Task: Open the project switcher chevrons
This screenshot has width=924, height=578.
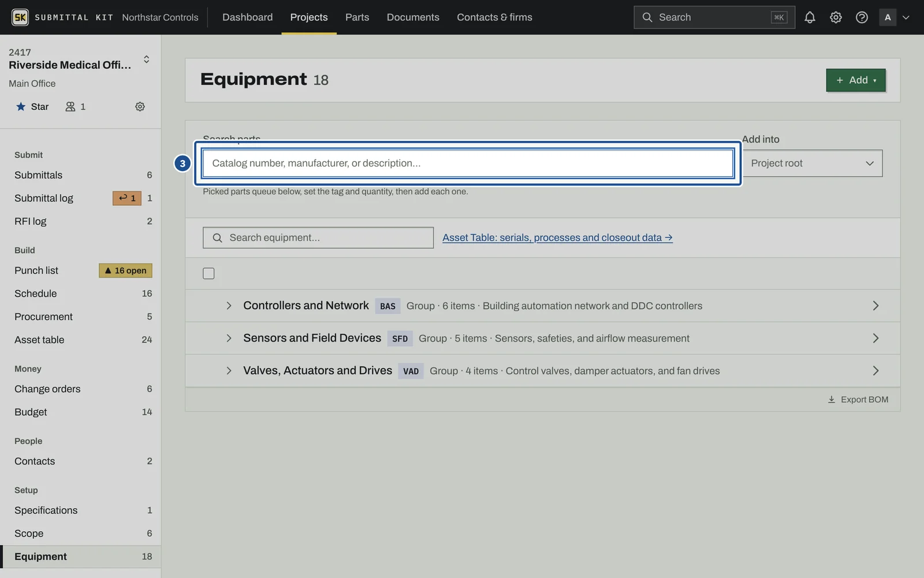Action: [147, 60]
